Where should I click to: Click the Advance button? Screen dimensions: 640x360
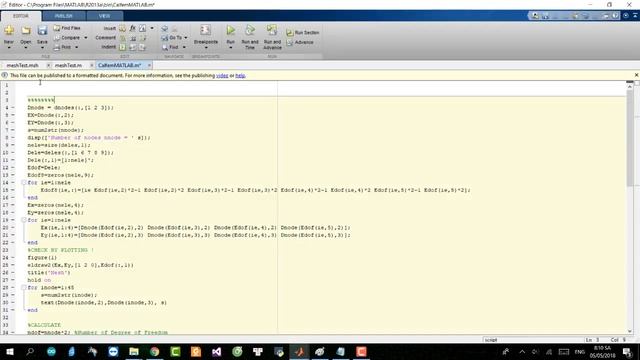(300, 42)
